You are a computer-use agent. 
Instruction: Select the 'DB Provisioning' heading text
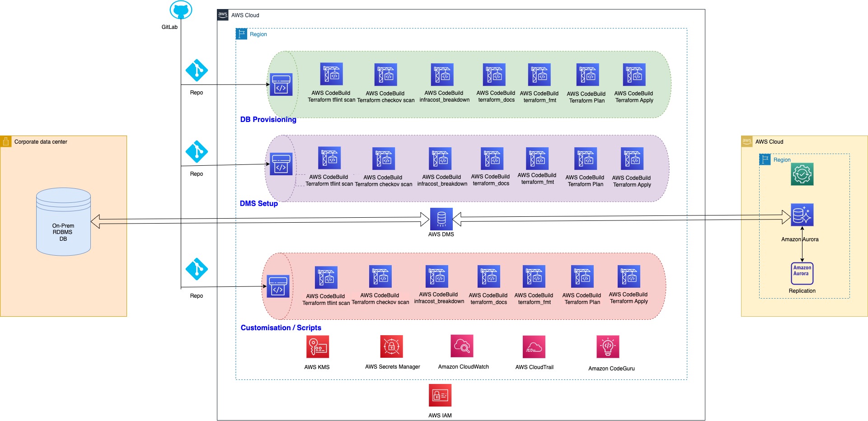tap(268, 119)
